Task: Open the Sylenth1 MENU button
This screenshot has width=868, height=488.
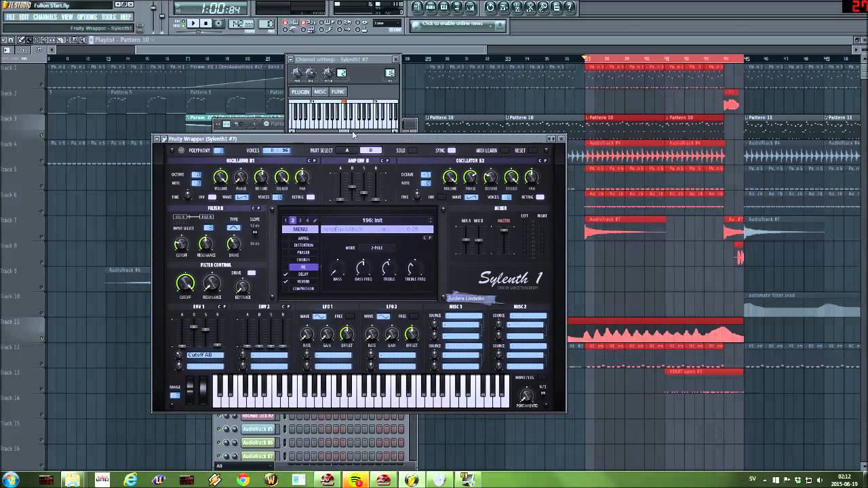Action: (x=300, y=229)
